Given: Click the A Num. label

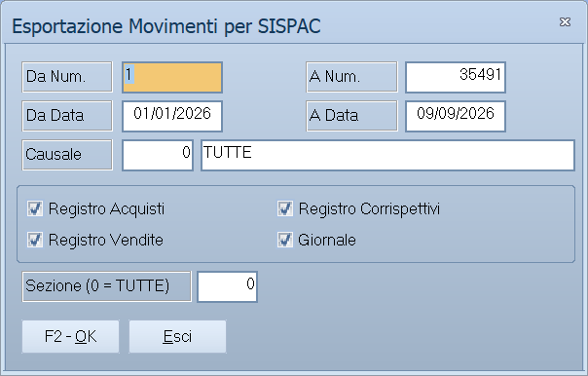Looking at the screenshot, I should point(351,77).
